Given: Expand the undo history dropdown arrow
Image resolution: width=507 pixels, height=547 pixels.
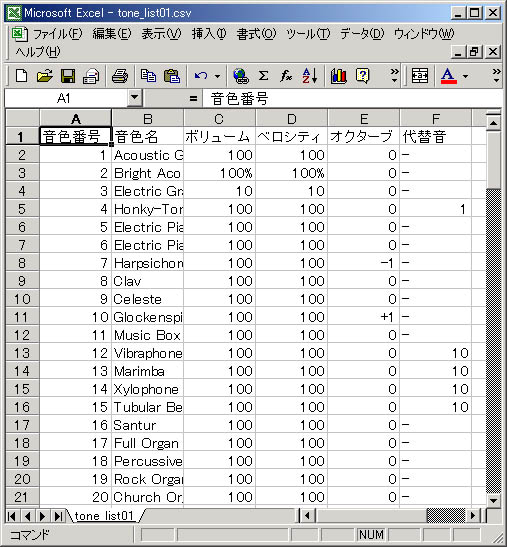Looking at the screenshot, I should (x=217, y=76).
